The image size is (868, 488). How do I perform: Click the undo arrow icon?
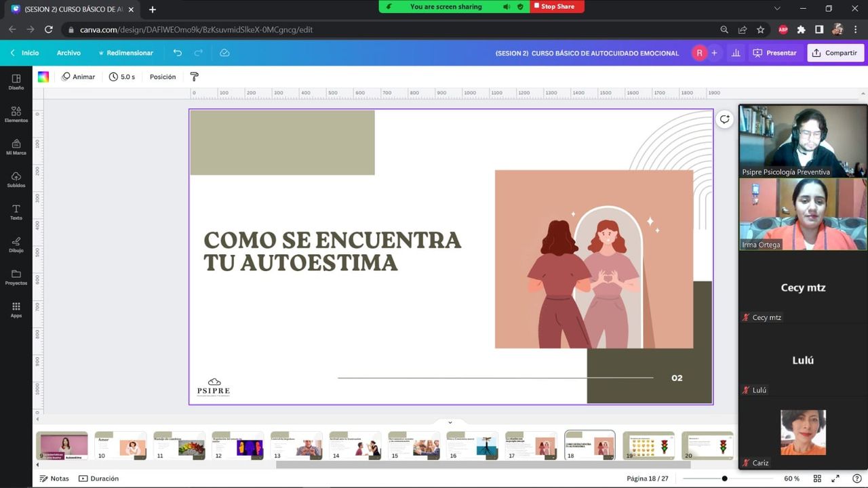177,53
